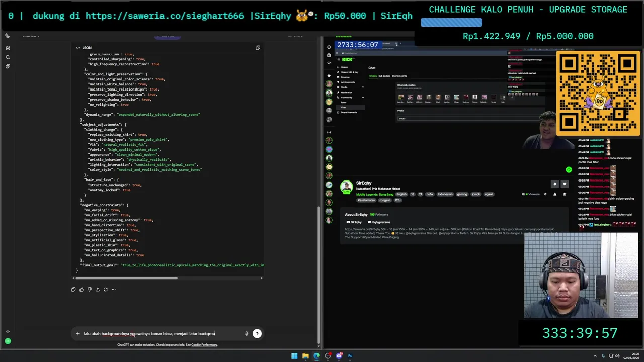Slide the JSON code horizontal scrollbar
Image resolution: width=644 pixels, height=362 pixels.
coord(126,278)
